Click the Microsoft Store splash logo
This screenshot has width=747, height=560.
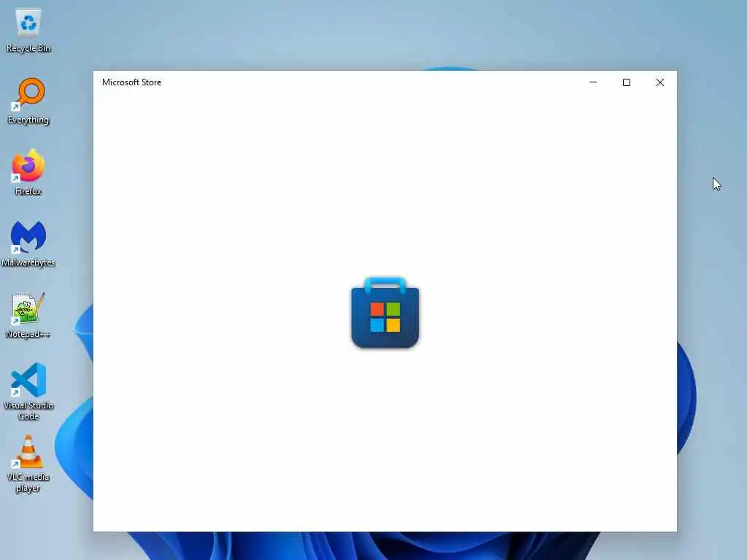pyautogui.click(x=385, y=312)
